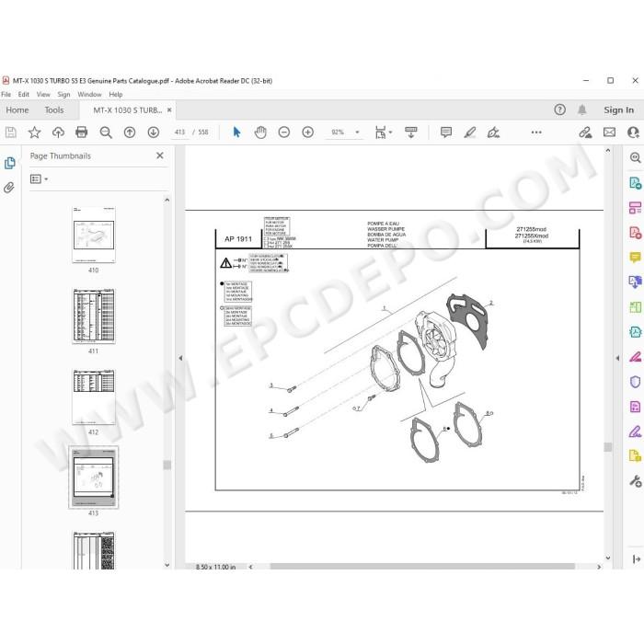This screenshot has height=644, width=644.
Task: Share a link to the file icon
Action: pyautogui.click(x=585, y=132)
